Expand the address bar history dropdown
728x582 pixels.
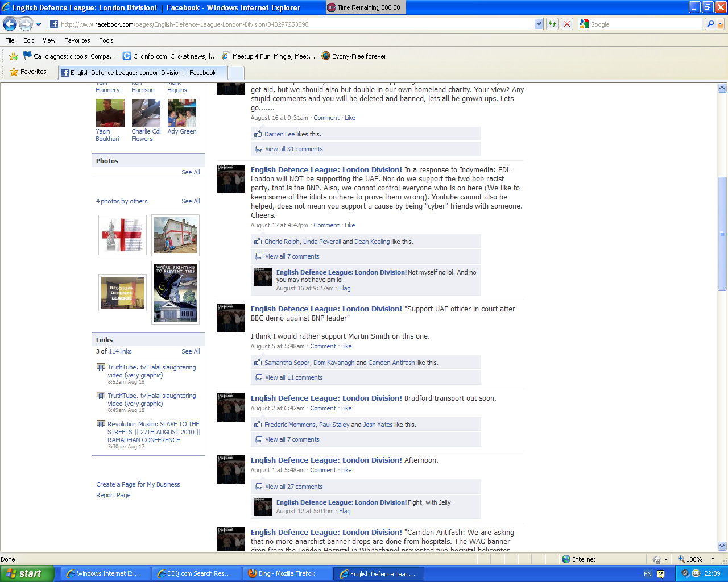[539, 24]
